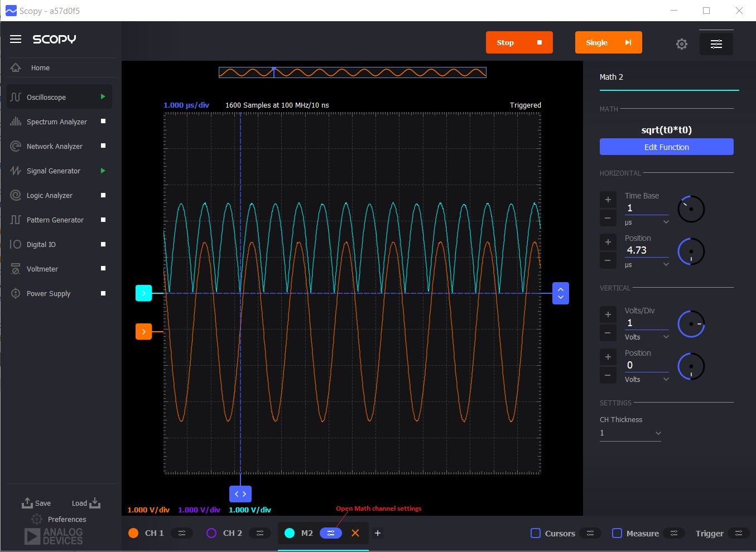Open CH 2 channel settings
The image size is (756, 552).
coord(260,533)
